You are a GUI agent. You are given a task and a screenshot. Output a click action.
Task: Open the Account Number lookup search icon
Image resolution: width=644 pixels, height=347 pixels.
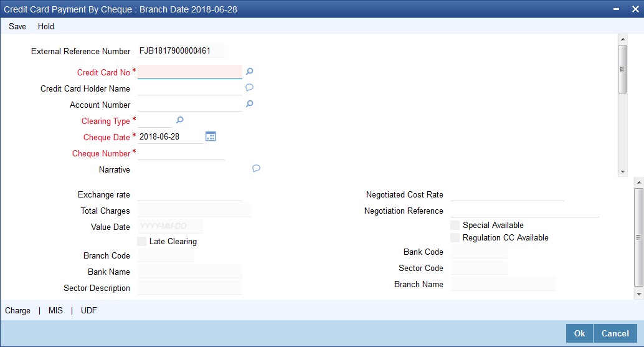click(x=249, y=104)
